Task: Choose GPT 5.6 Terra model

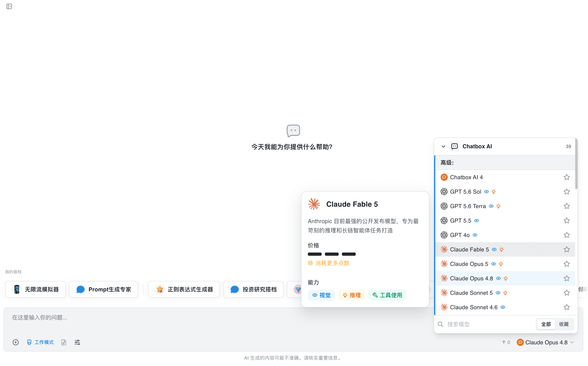Action: coord(505,206)
